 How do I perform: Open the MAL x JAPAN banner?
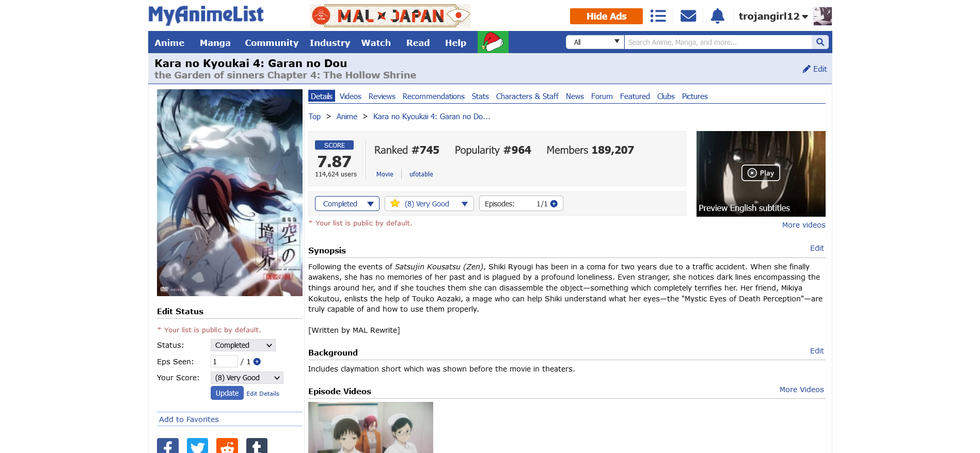(390, 16)
